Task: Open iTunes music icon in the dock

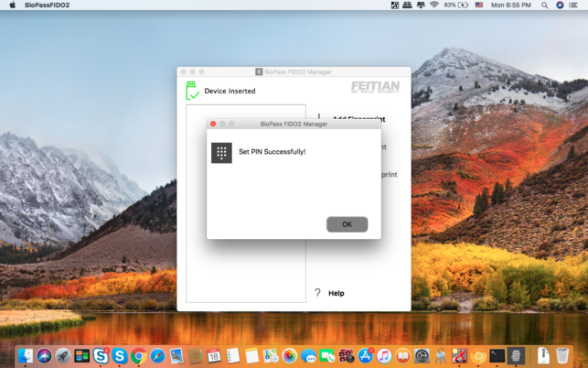Action: click(x=384, y=355)
